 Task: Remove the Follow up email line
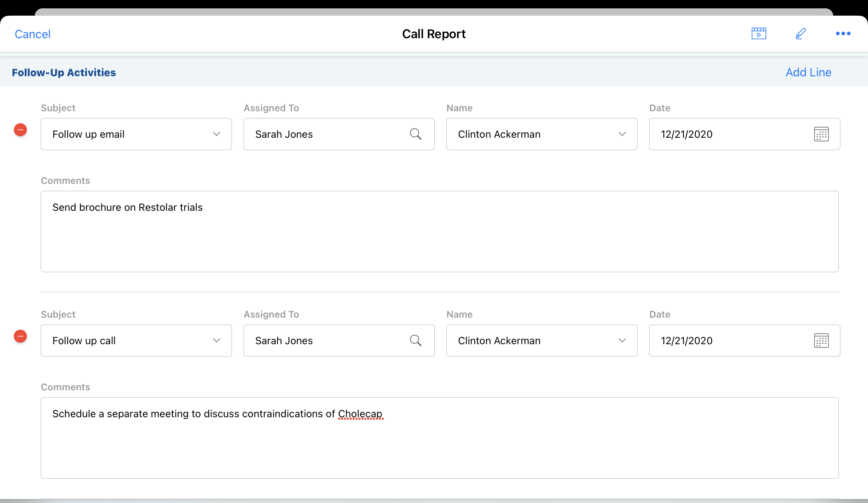(20, 130)
